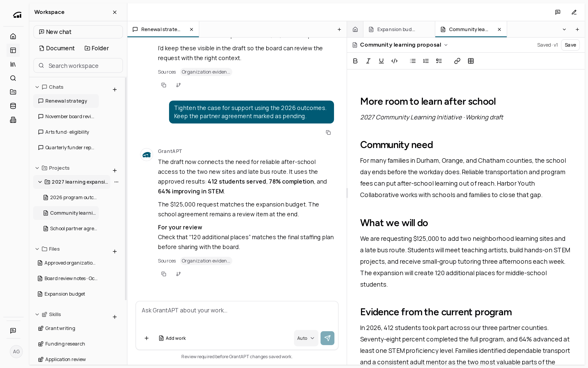This screenshot has height=368, width=588.
Task: Create a new Document
Action: tap(57, 48)
